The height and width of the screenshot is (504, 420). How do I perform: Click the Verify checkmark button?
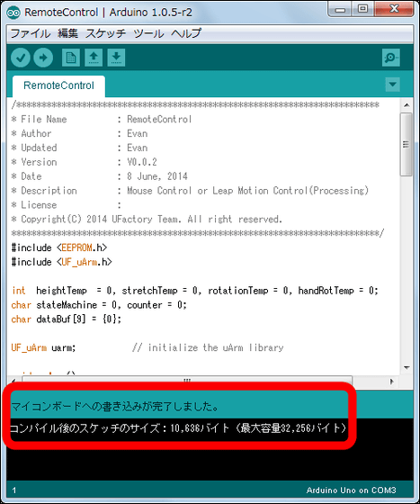coord(21,58)
